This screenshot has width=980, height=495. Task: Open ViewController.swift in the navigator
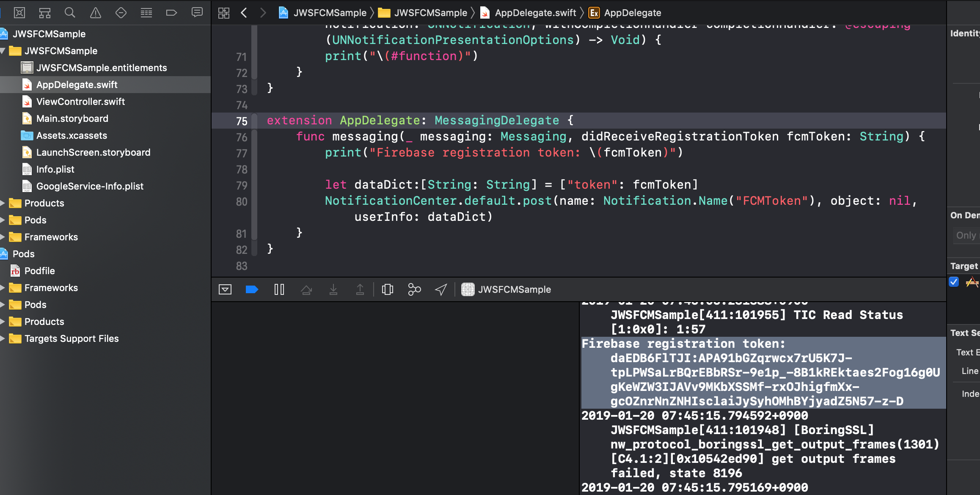[80, 102]
